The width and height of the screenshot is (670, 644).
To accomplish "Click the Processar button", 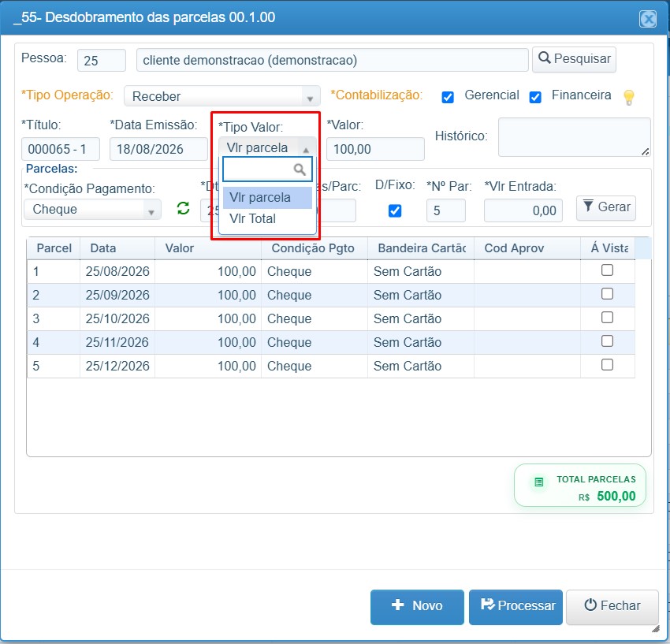I will coord(516,607).
